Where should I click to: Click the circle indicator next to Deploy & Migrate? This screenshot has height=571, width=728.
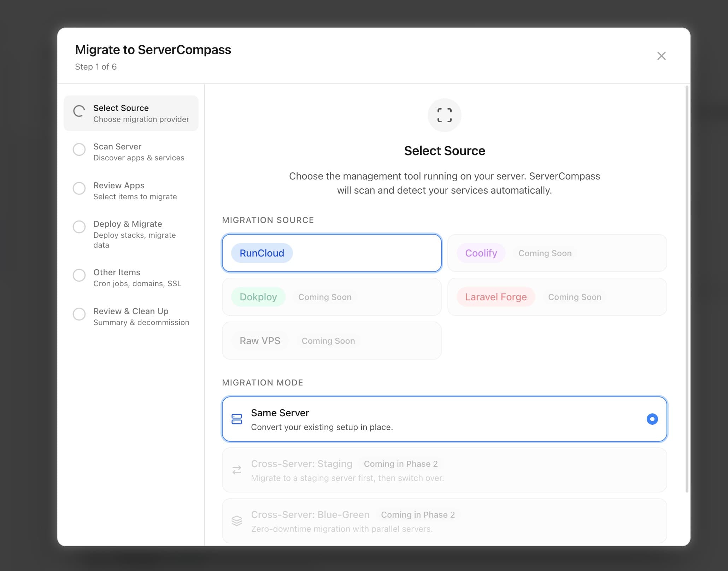pos(79,227)
